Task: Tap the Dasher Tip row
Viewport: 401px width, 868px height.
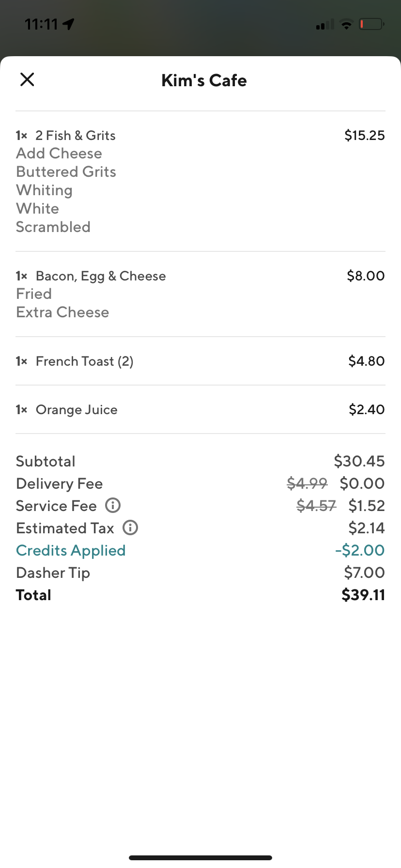Action: coord(53,573)
